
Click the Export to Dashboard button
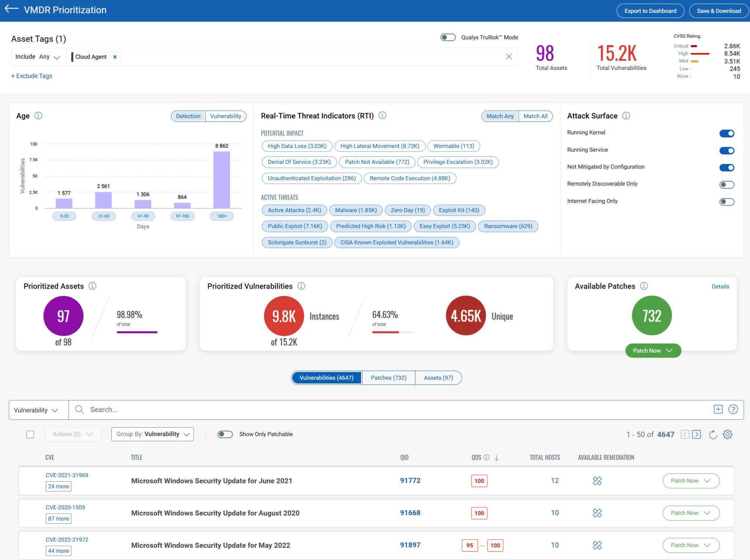(650, 11)
